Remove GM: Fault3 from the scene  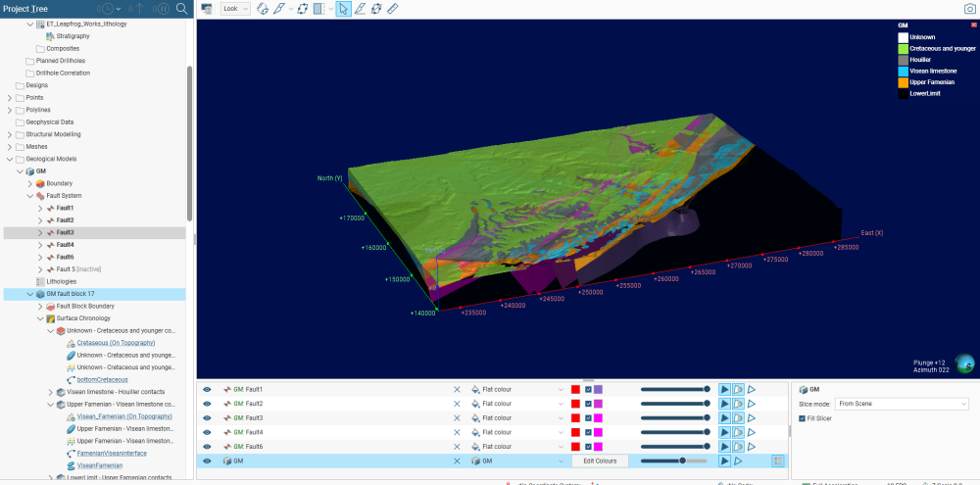(x=457, y=418)
